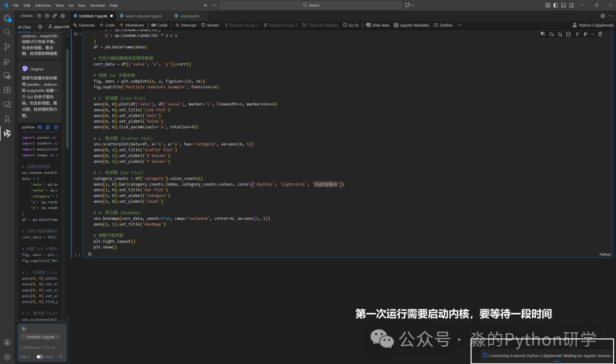Change cell language mode Python
616x364 pixels.
click(605, 255)
